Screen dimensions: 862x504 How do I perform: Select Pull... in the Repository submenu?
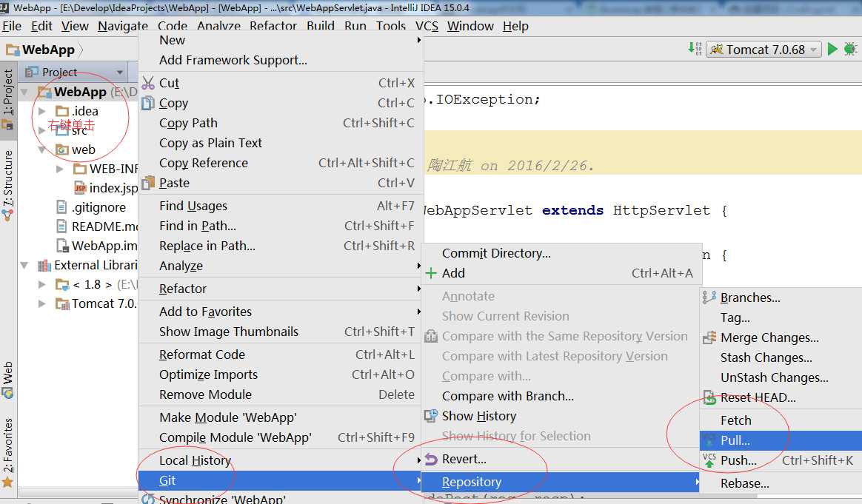(x=781, y=440)
